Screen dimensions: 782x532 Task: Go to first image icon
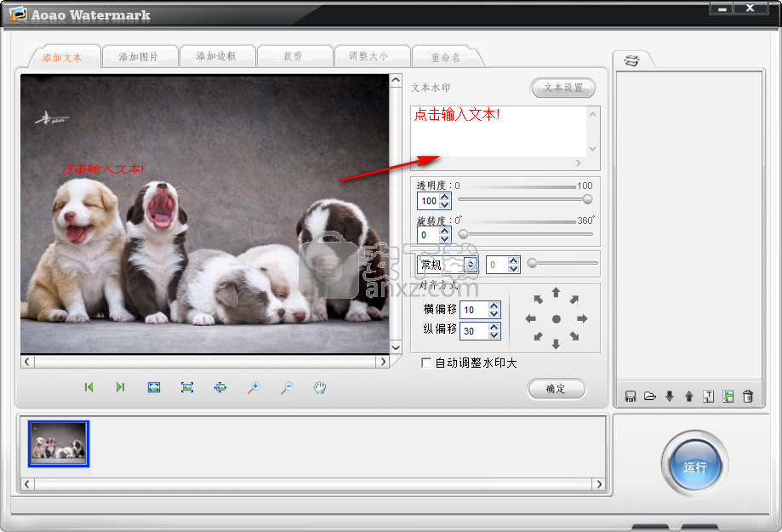click(x=88, y=387)
